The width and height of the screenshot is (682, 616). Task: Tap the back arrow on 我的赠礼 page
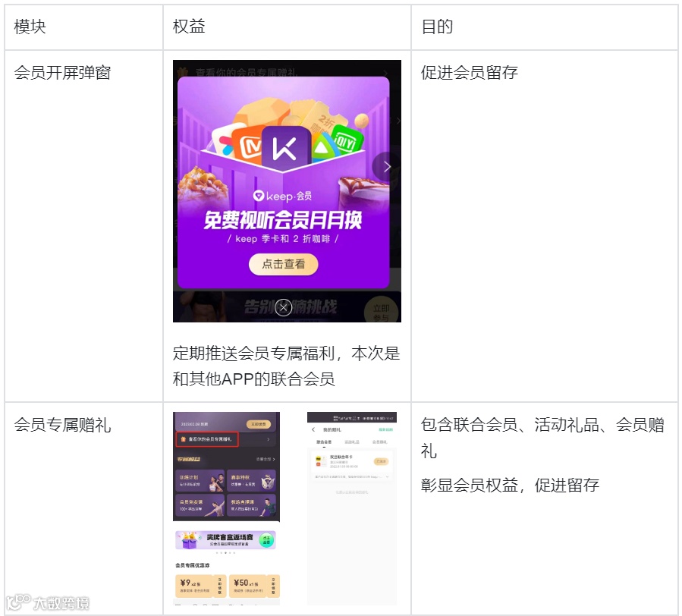click(313, 430)
